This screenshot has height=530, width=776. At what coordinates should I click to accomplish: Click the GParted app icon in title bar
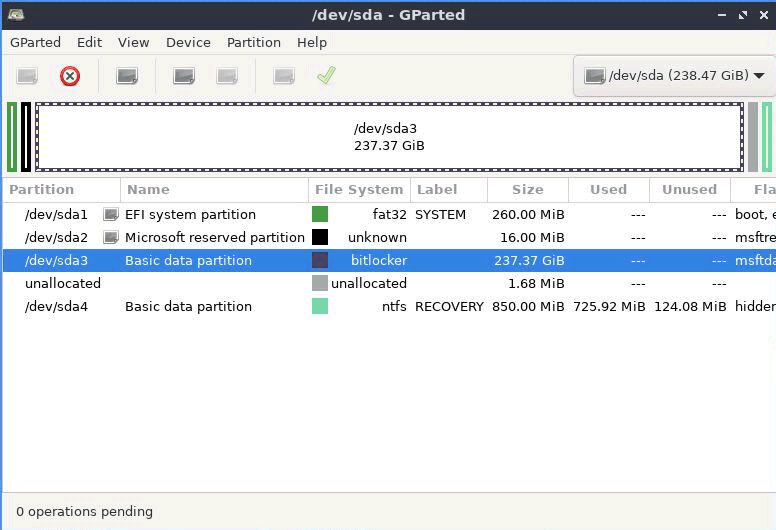pyautogui.click(x=16, y=14)
